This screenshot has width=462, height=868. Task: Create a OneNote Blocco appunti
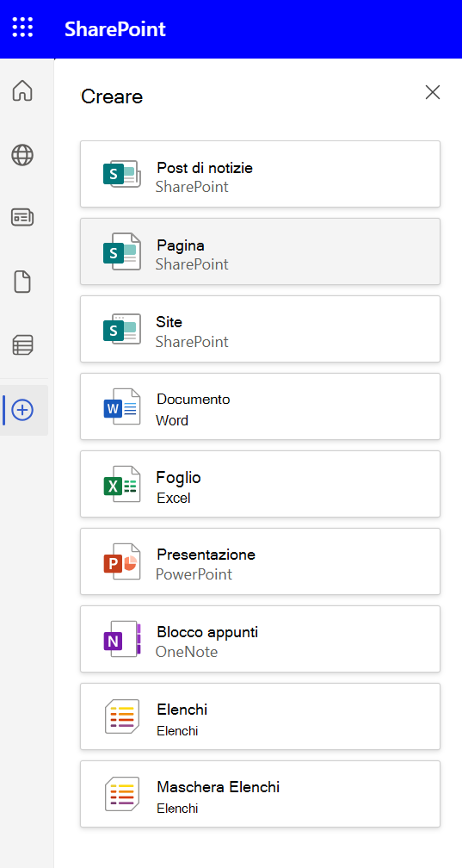point(260,639)
